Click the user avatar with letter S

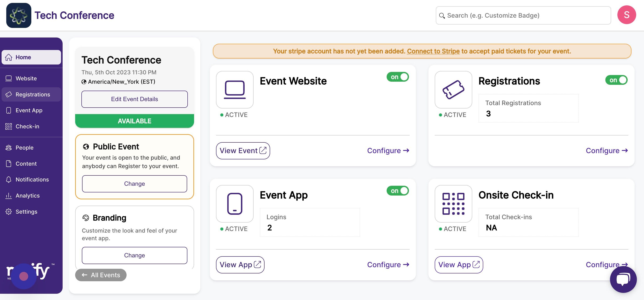627,15
